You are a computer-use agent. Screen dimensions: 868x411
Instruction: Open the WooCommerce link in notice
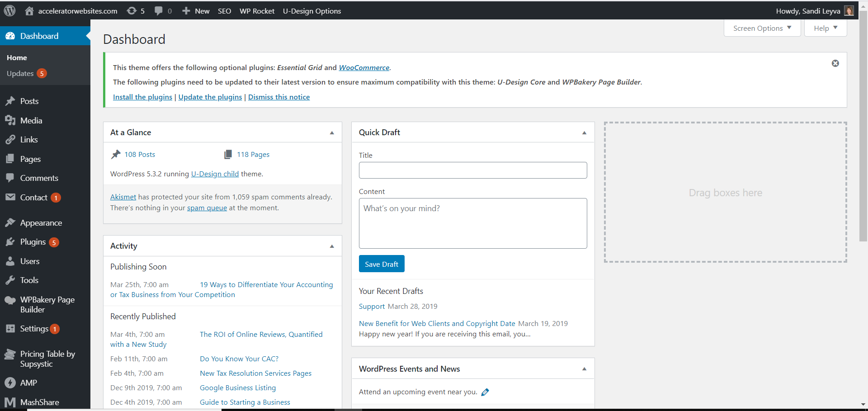coord(364,67)
